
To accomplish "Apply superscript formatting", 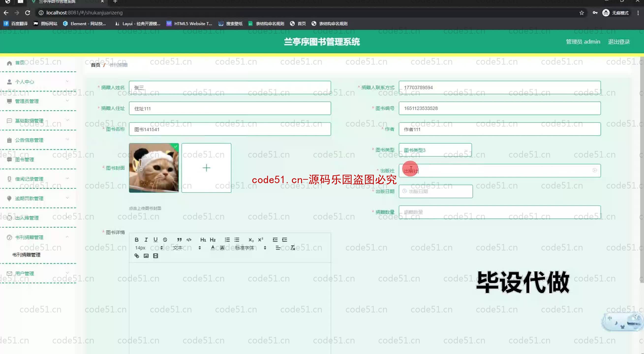I will click(260, 240).
